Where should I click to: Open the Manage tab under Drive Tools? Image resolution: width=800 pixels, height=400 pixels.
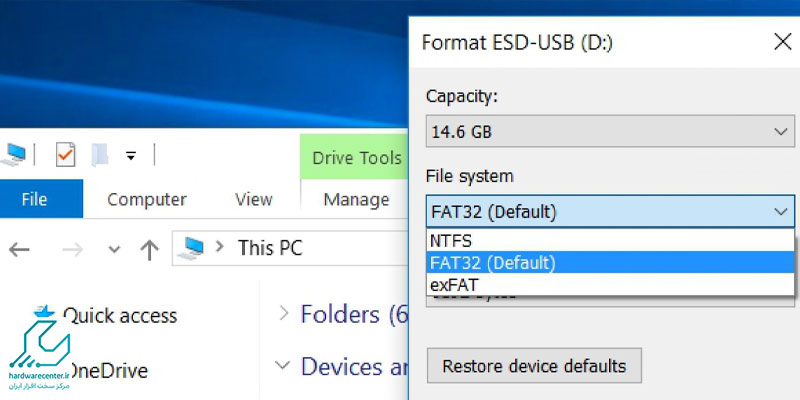(x=356, y=199)
